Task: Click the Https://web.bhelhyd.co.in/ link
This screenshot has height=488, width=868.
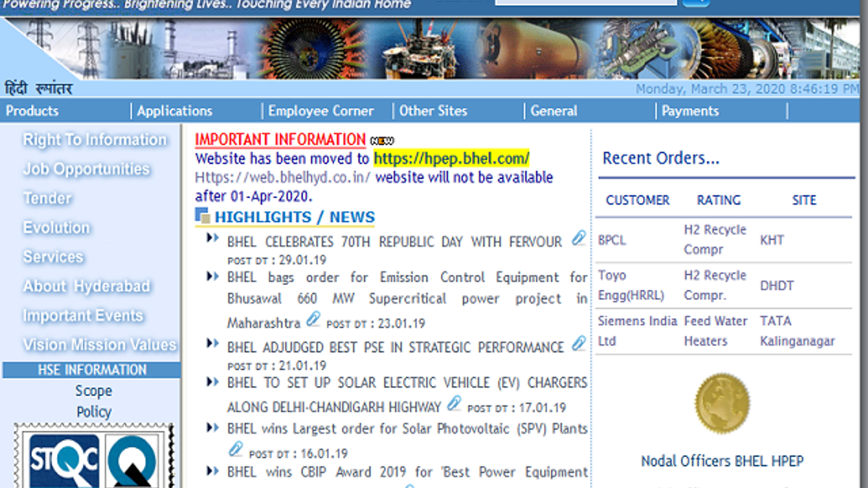Action: (x=283, y=178)
